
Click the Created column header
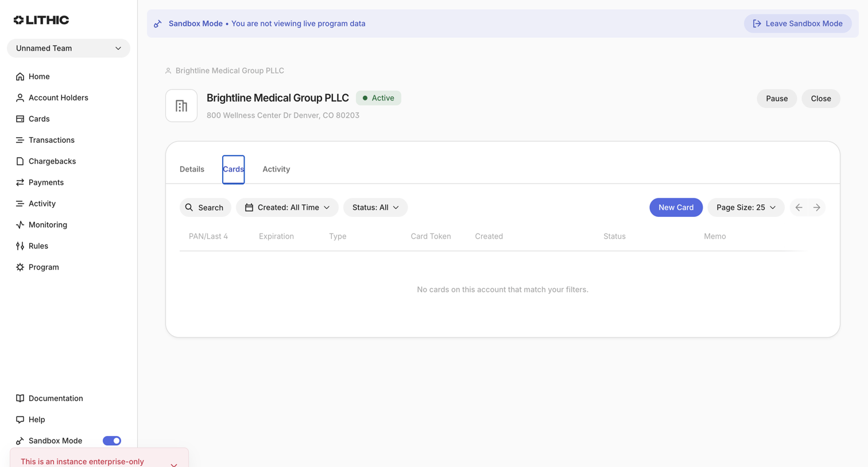tap(489, 236)
